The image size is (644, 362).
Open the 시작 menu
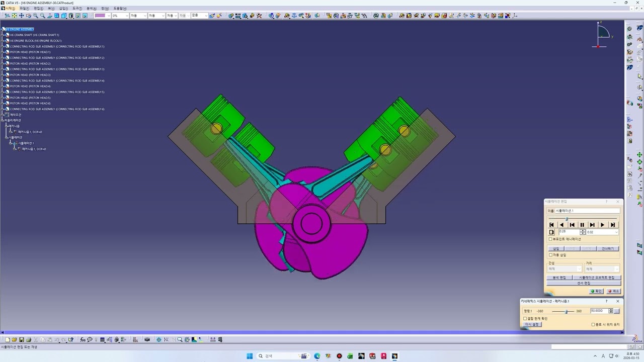tap(9, 9)
